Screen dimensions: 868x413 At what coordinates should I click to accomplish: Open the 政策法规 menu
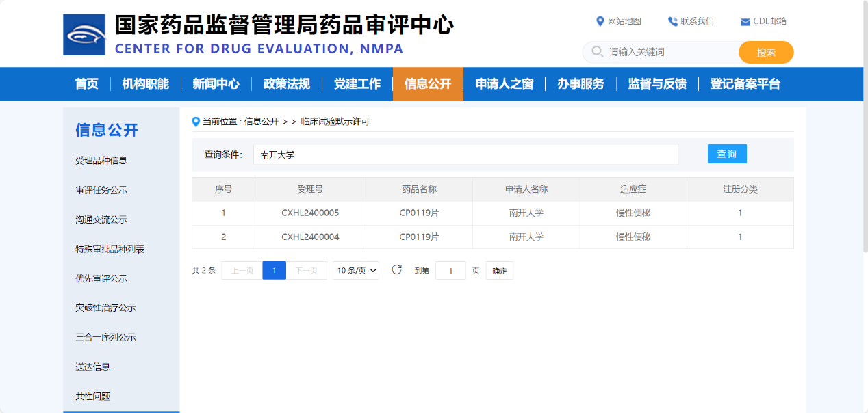(287, 84)
